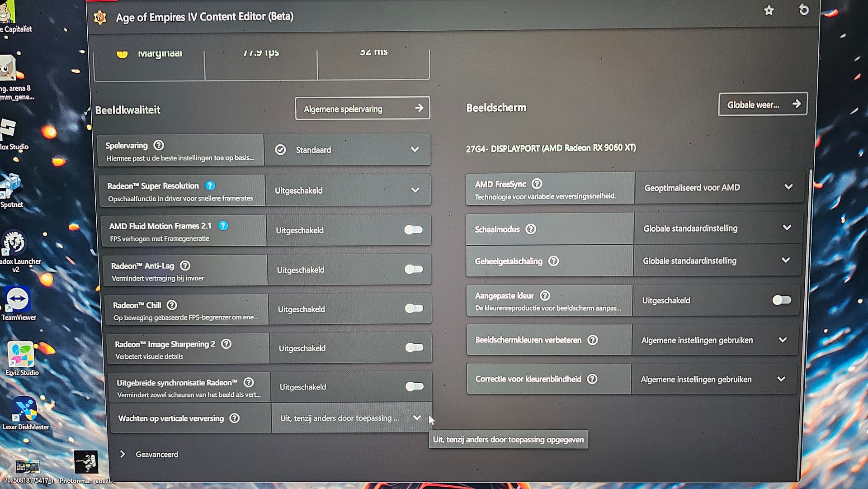The width and height of the screenshot is (868, 489).
Task: Open help for Wachten op verticale verversing
Action: pyautogui.click(x=235, y=418)
